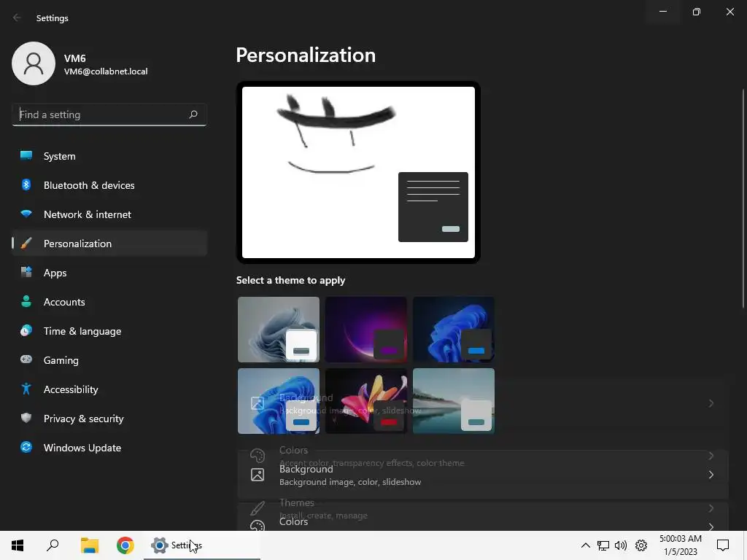The height and width of the screenshot is (560, 747).
Task: Launch File Explorer from the taskbar
Action: (x=89, y=545)
